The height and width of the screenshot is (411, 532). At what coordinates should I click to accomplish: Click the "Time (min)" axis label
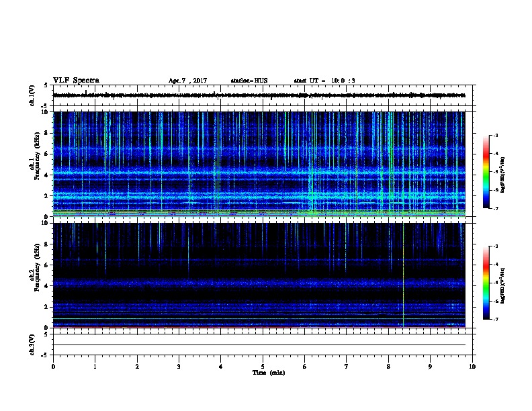[269, 373]
